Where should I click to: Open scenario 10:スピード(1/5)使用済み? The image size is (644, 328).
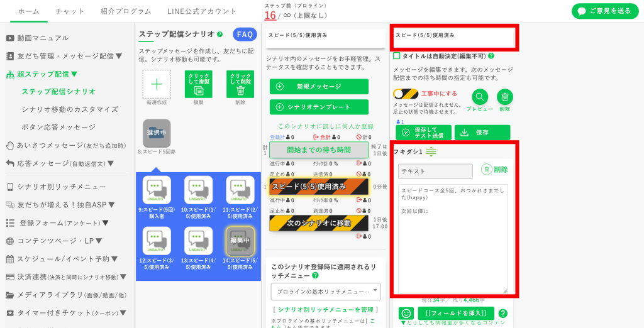coord(198,190)
